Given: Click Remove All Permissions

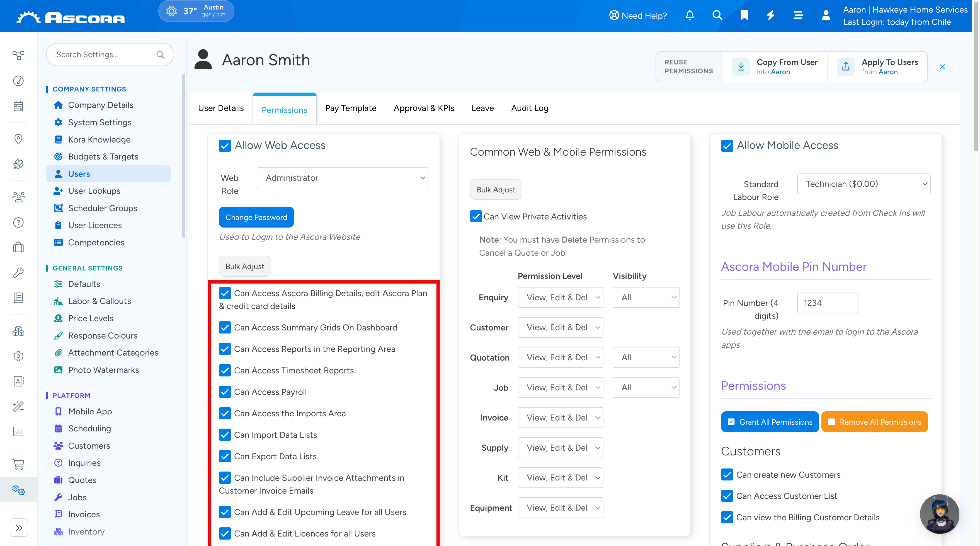Looking at the screenshot, I should [874, 422].
